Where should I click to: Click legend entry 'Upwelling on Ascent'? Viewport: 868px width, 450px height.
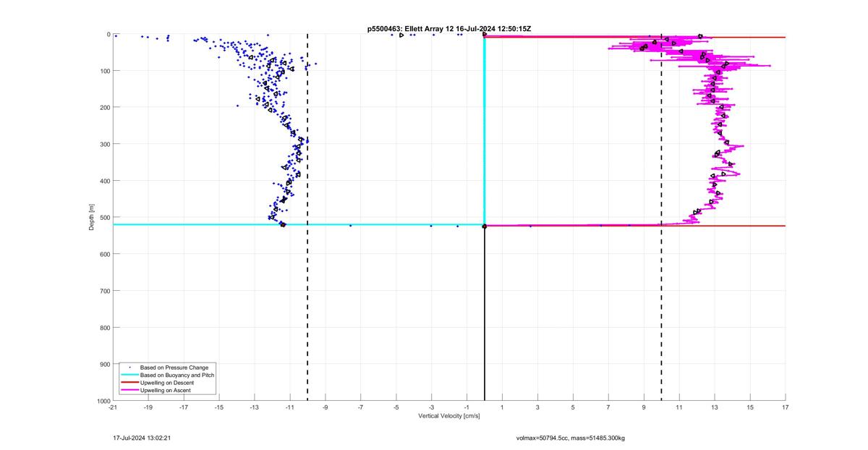coord(166,390)
